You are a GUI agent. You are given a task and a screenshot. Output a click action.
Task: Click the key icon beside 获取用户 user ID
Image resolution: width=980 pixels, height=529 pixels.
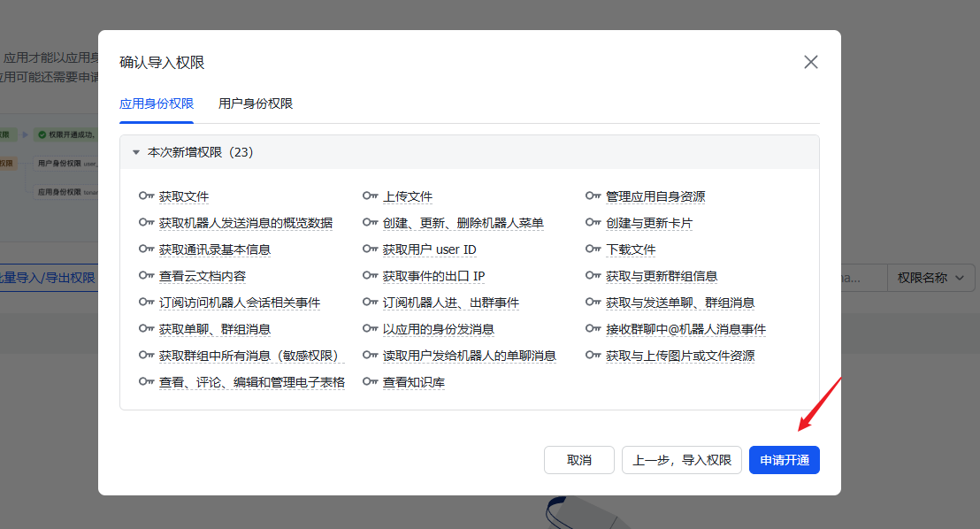coord(370,249)
